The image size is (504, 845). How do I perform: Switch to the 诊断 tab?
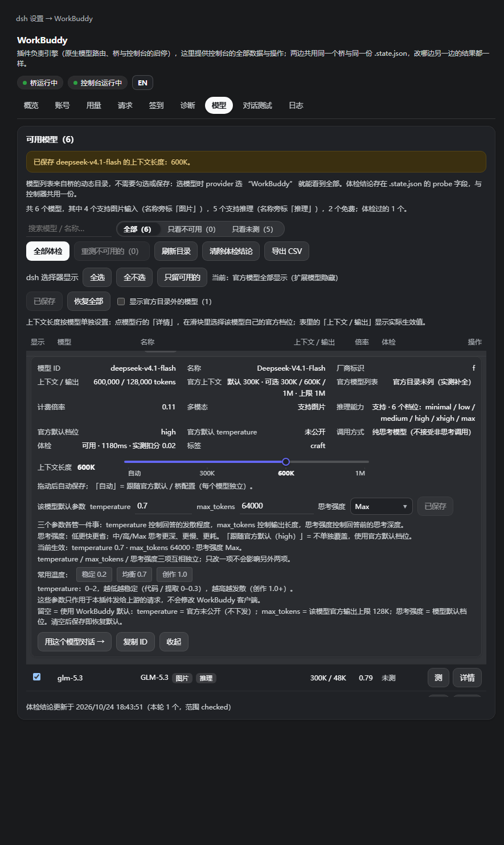[188, 105]
